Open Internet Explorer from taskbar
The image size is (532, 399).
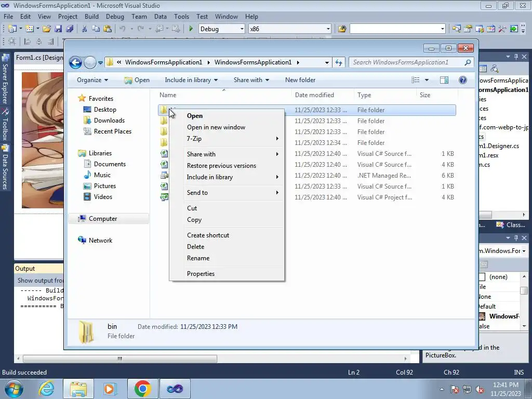(x=46, y=389)
